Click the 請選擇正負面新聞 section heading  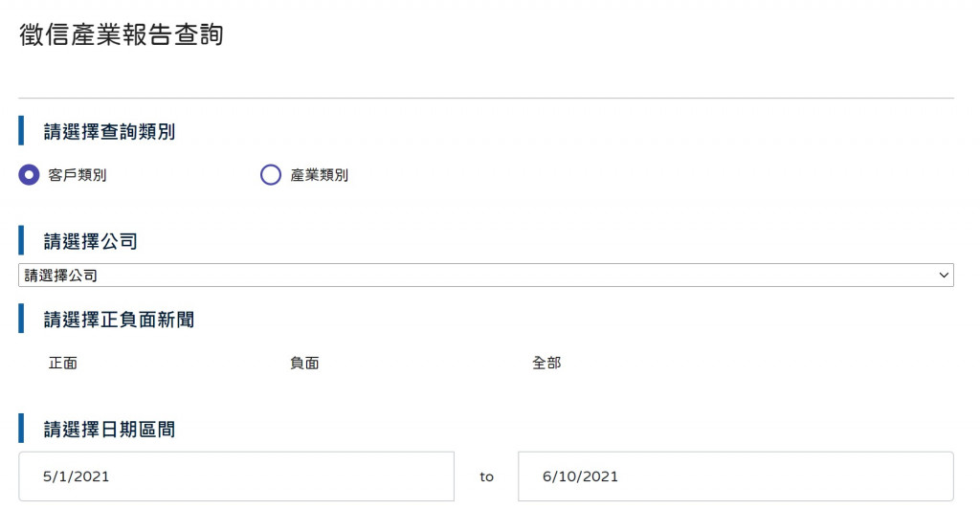[x=119, y=320]
